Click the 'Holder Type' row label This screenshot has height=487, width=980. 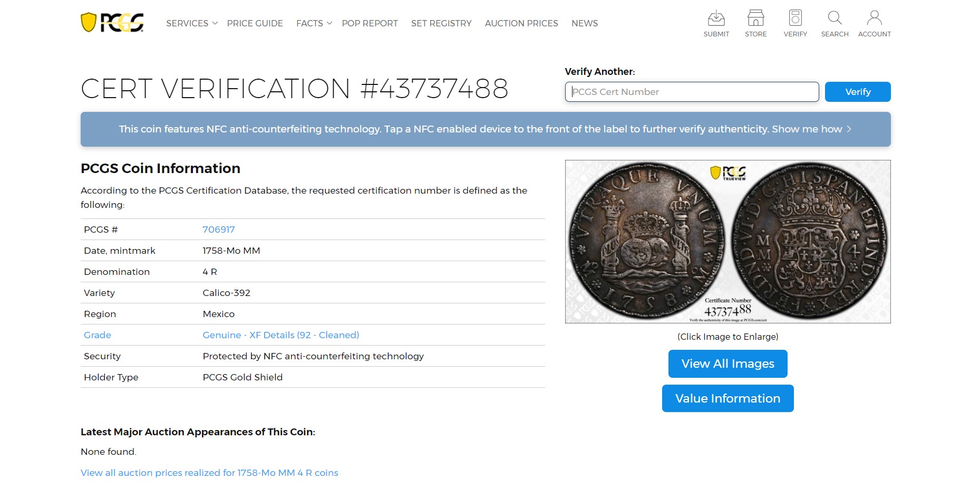[111, 377]
